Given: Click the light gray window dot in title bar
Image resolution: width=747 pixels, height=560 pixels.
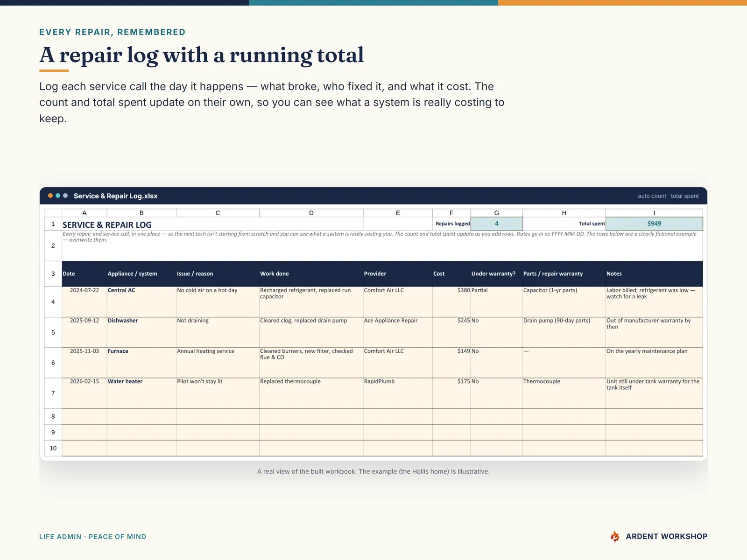Looking at the screenshot, I should 65,196.
